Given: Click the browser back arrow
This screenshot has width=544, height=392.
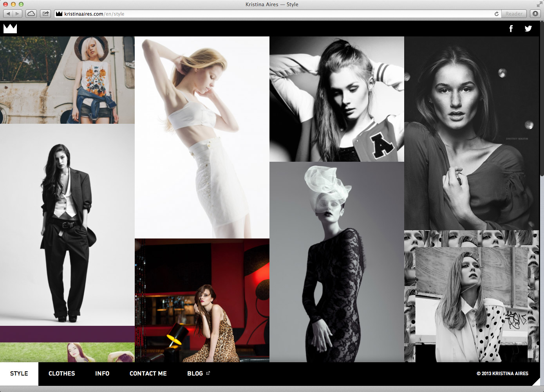Looking at the screenshot, I should point(8,14).
